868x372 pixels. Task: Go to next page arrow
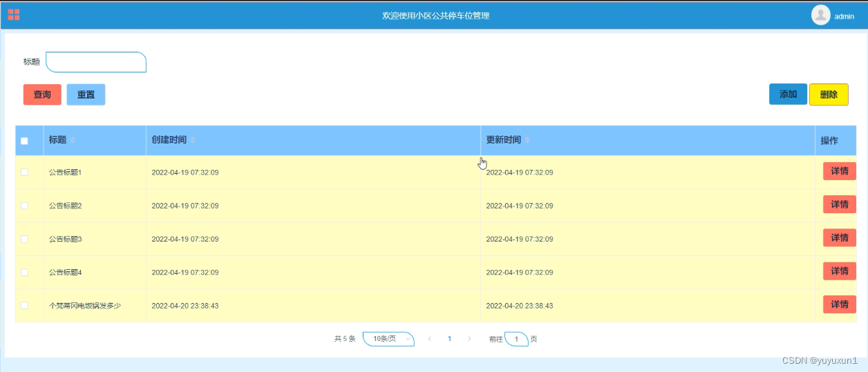469,339
